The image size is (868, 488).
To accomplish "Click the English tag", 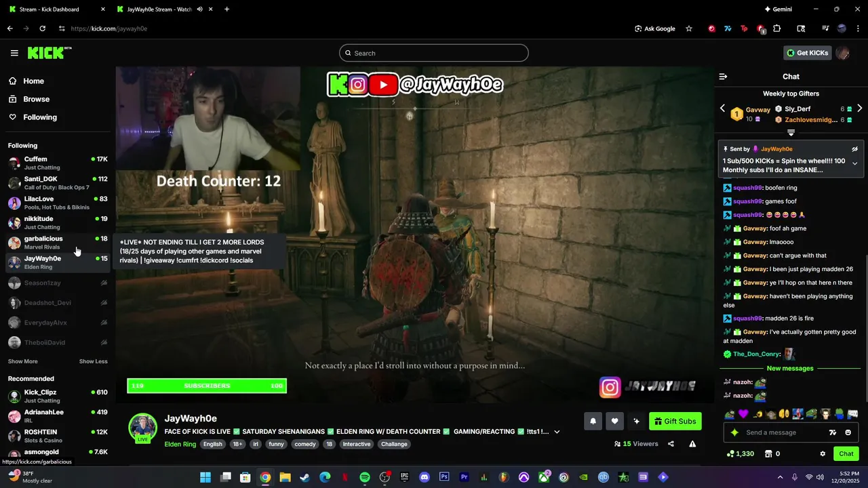I will (213, 444).
